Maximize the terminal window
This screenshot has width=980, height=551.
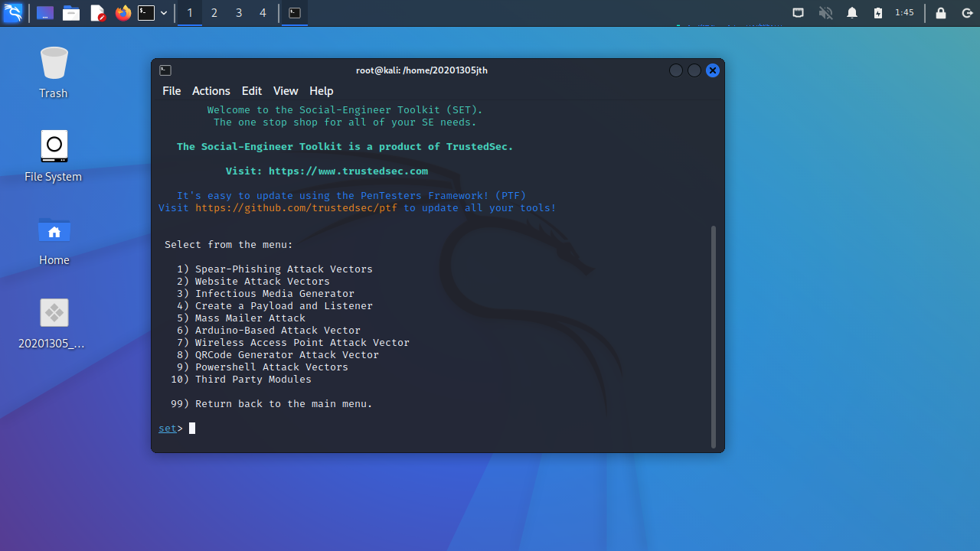pos(694,70)
